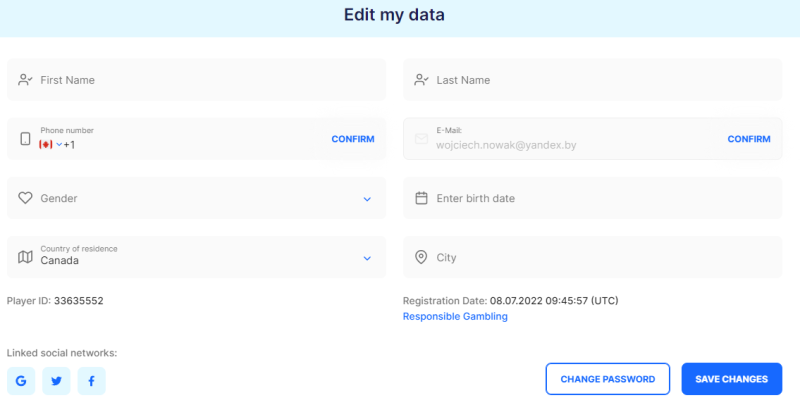This screenshot has height=412, width=800.
Task: Click the map icon in Country of residence
Action: pos(26,257)
